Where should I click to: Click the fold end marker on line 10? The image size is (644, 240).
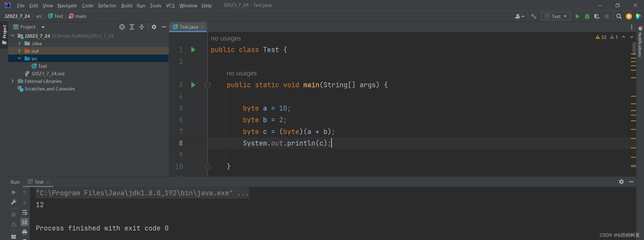coord(208,166)
